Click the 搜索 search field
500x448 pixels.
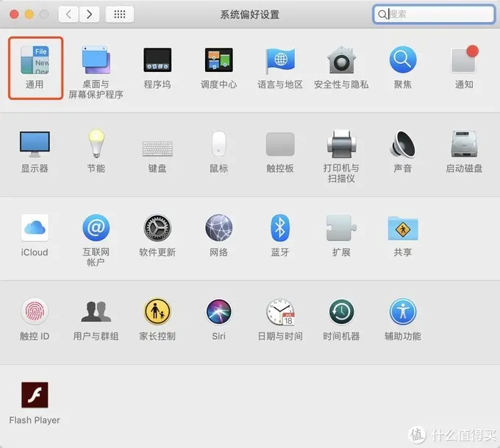434,14
